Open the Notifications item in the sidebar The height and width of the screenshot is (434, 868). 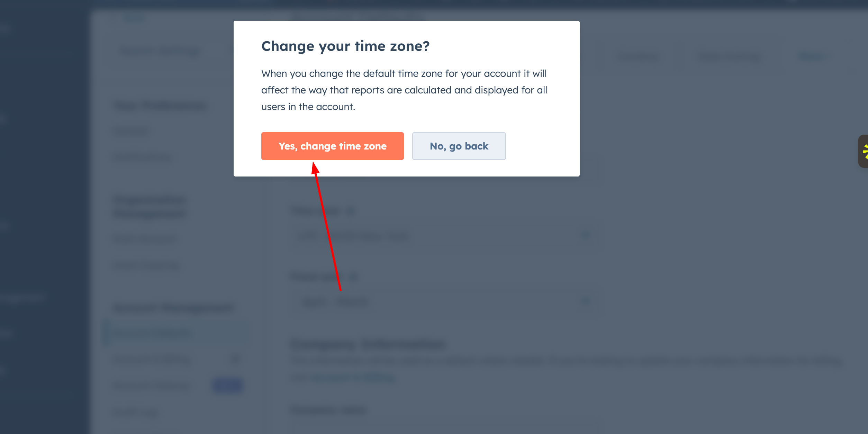[x=143, y=157]
